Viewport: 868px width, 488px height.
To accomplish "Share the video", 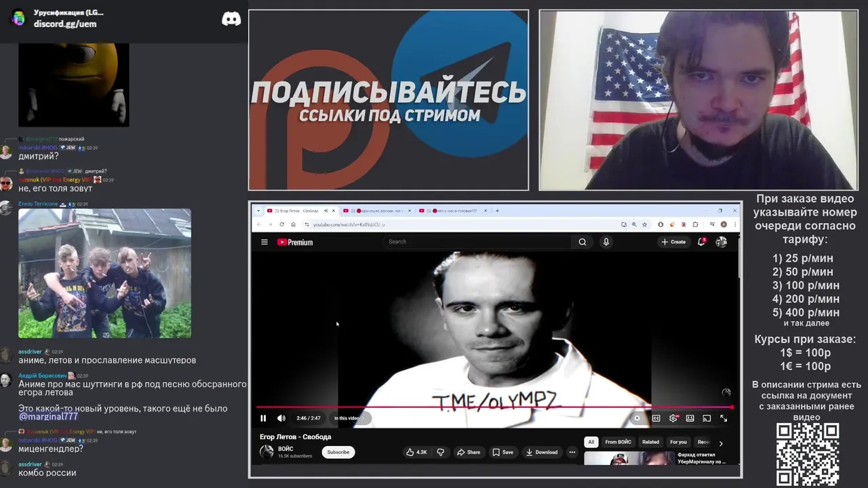I will [x=469, y=452].
